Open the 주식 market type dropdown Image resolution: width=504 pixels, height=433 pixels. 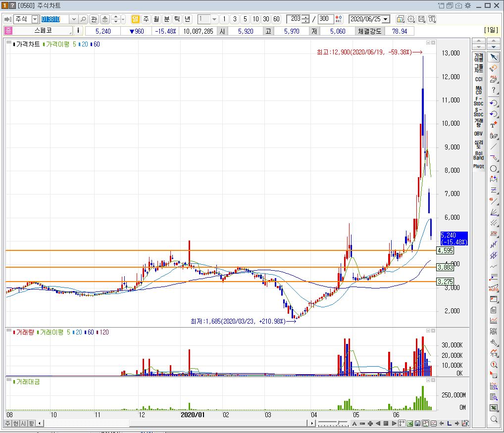coord(35,19)
